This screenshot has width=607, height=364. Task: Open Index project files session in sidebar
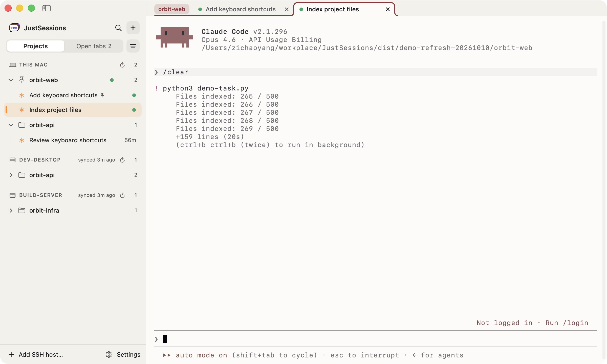click(x=73, y=110)
